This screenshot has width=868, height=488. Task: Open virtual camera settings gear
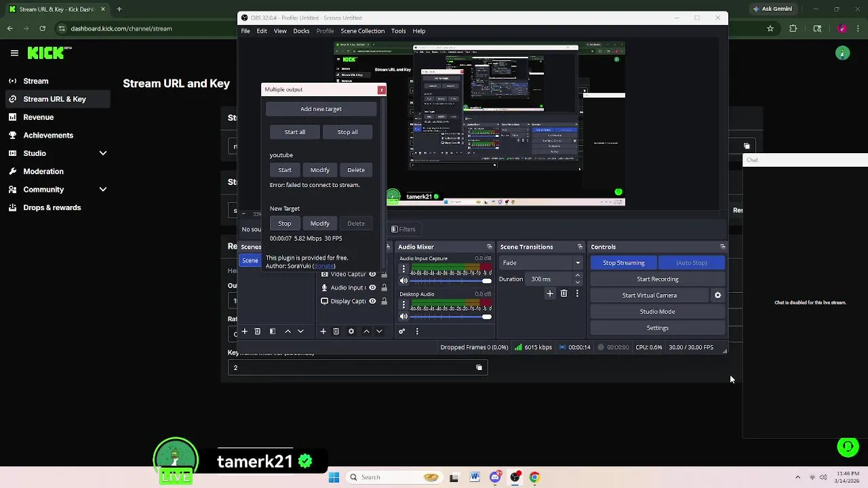(717, 296)
